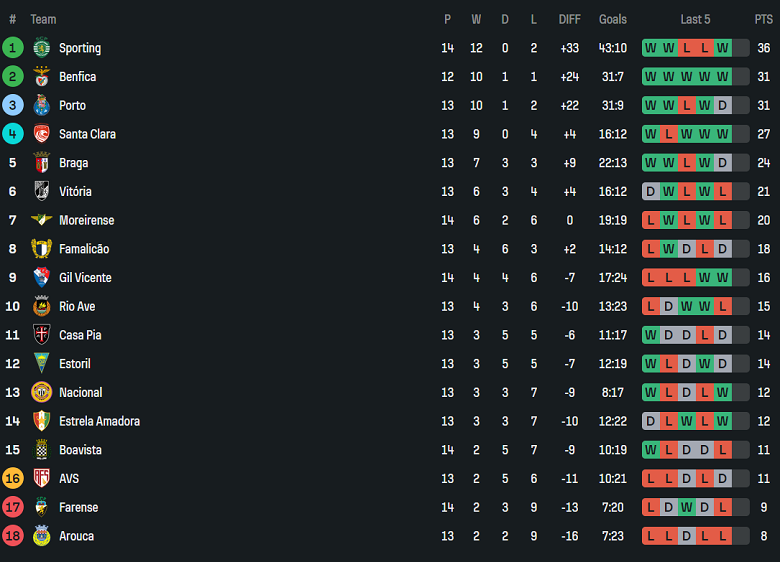This screenshot has width=780, height=562.
Task: Click the Boavista checkered crest icon
Action: click(x=41, y=450)
